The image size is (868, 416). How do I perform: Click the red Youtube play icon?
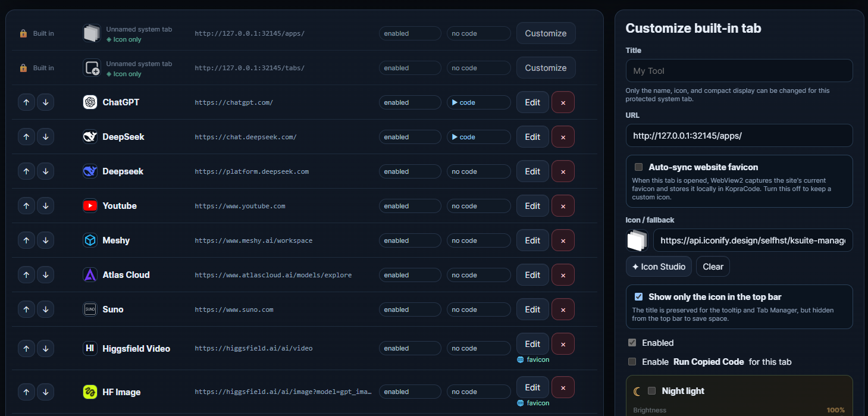[90, 206]
